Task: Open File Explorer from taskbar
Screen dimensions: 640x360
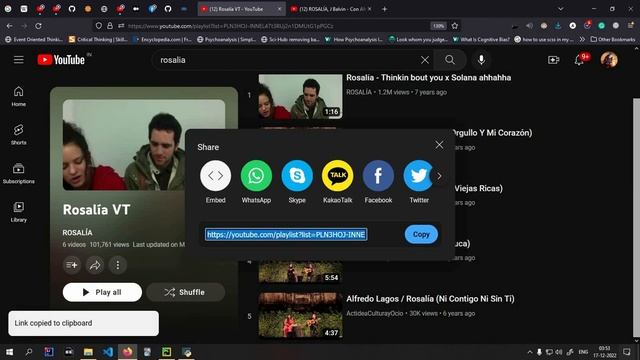Action: [x=88, y=352]
